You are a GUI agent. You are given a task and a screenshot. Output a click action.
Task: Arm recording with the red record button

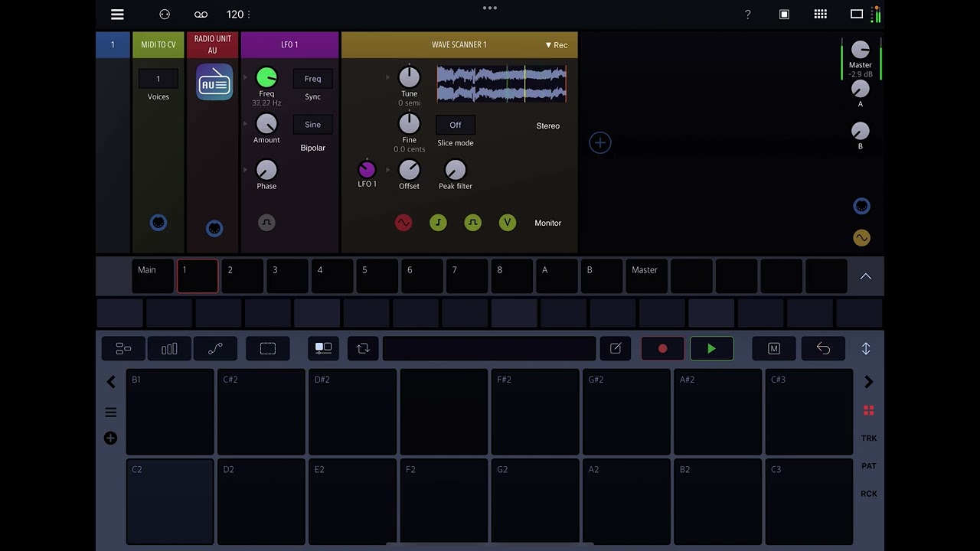click(x=662, y=348)
